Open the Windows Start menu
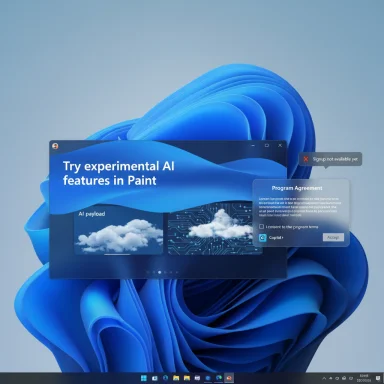 click(x=144, y=378)
